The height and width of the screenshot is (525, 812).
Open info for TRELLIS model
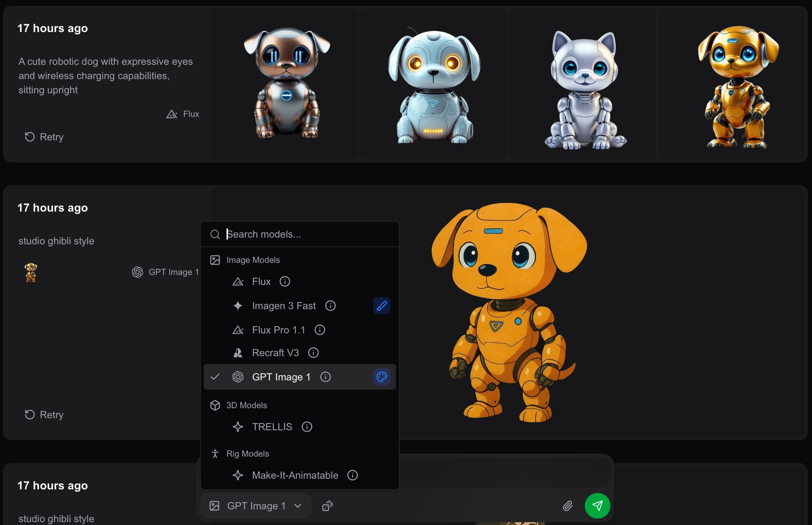tap(307, 427)
